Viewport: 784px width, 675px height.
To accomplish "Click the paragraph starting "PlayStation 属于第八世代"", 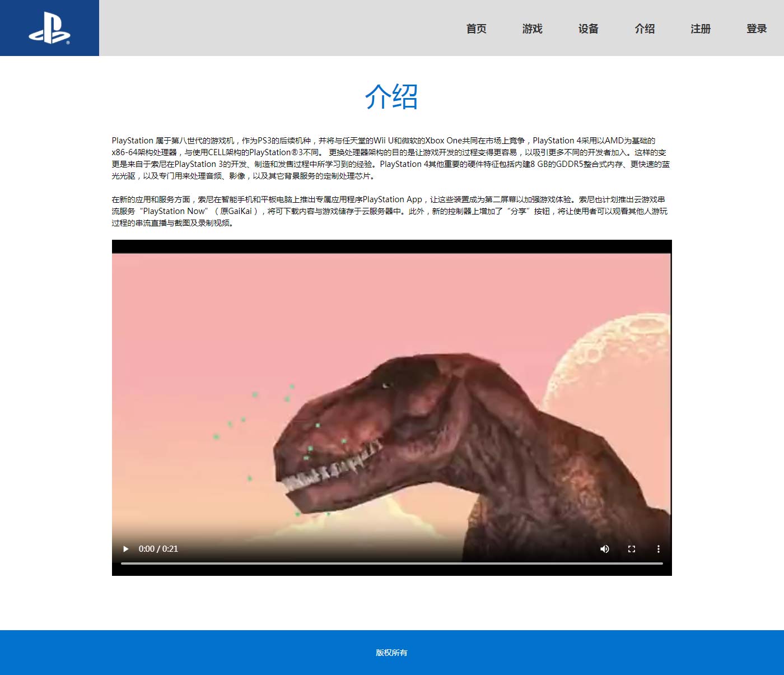I will tap(391, 158).
